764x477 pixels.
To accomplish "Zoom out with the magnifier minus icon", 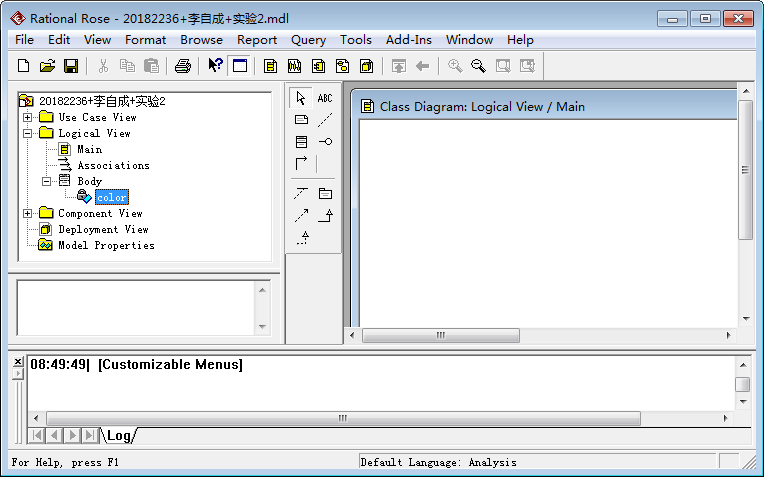I will (x=478, y=66).
